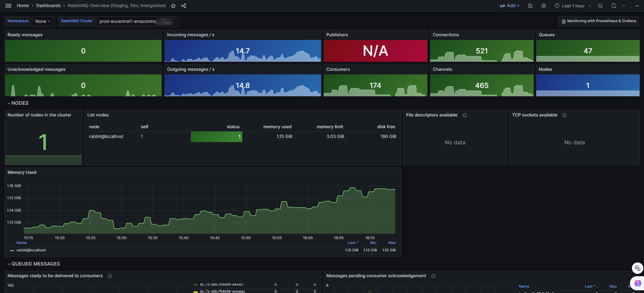This screenshot has width=644, height=293.
Task: Collapse the NODES row
Action: tap(18, 103)
